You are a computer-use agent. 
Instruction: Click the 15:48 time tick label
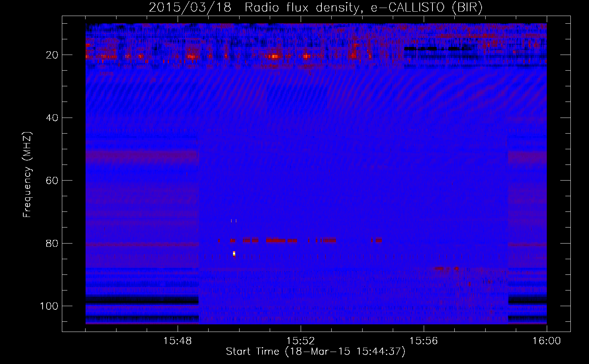click(178, 341)
